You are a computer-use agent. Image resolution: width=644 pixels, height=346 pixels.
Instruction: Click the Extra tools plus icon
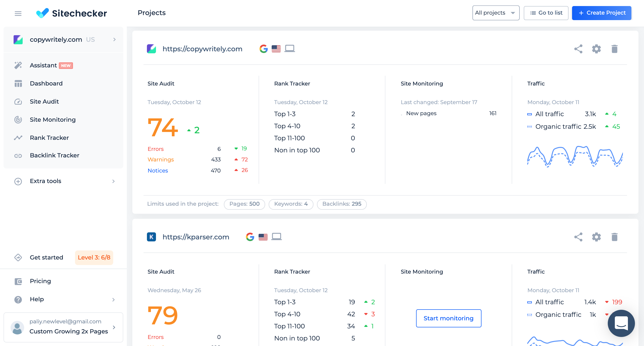pos(18,181)
